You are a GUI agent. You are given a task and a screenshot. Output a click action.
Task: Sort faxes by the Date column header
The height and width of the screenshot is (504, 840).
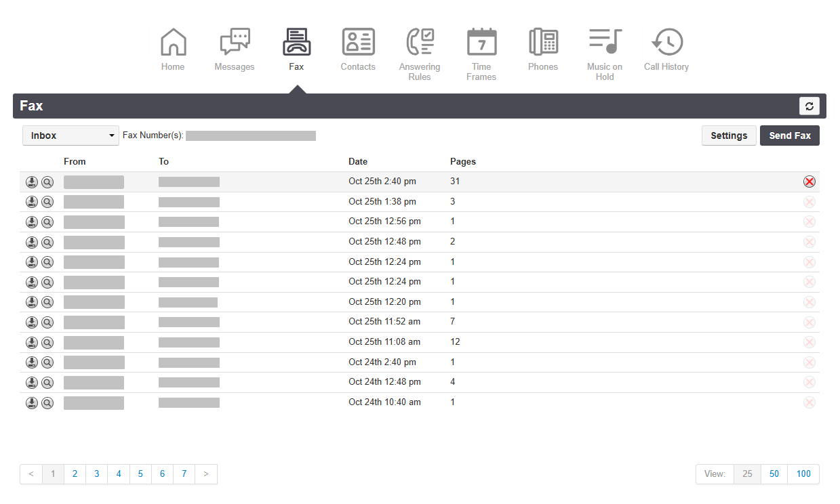coord(358,161)
